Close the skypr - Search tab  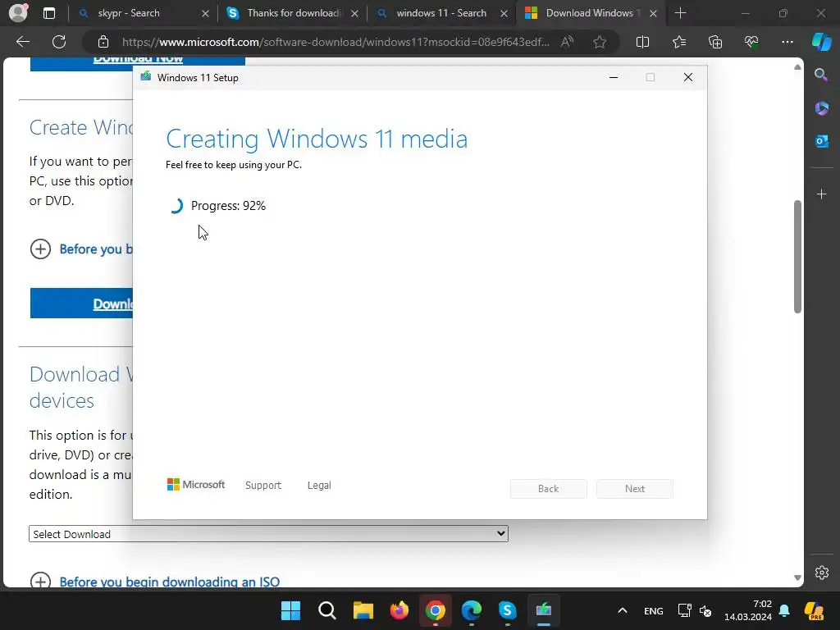click(205, 14)
